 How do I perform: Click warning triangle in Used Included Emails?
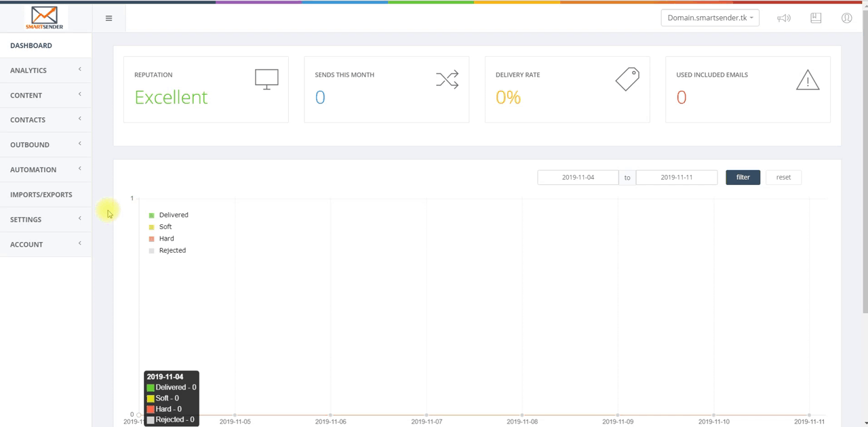click(808, 80)
